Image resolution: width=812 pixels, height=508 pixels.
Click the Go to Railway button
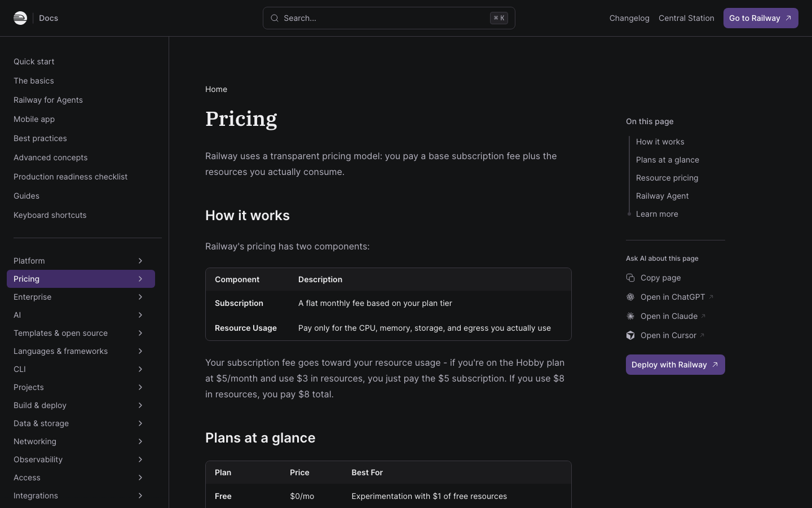click(761, 18)
